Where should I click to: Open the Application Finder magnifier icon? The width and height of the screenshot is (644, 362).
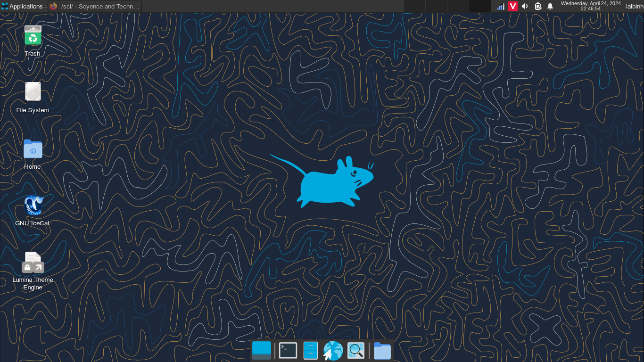click(x=356, y=351)
